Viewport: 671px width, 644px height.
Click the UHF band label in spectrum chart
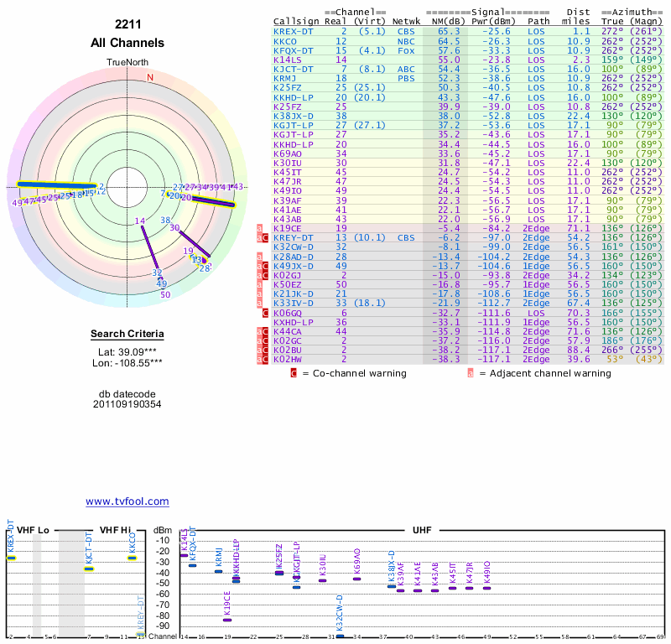pos(421,530)
